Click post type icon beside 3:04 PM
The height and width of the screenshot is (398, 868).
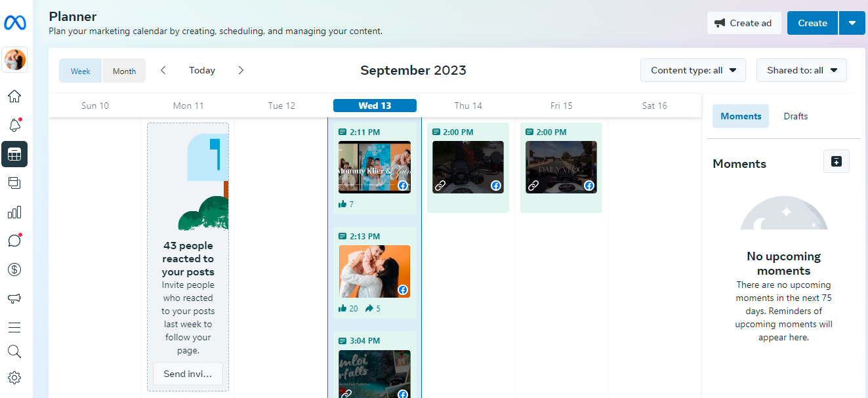click(x=342, y=341)
